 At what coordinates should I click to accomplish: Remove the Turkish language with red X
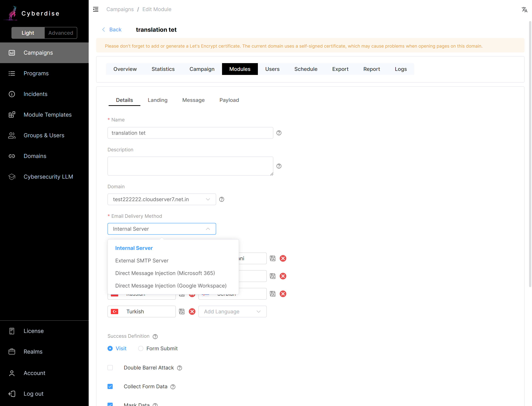point(192,312)
